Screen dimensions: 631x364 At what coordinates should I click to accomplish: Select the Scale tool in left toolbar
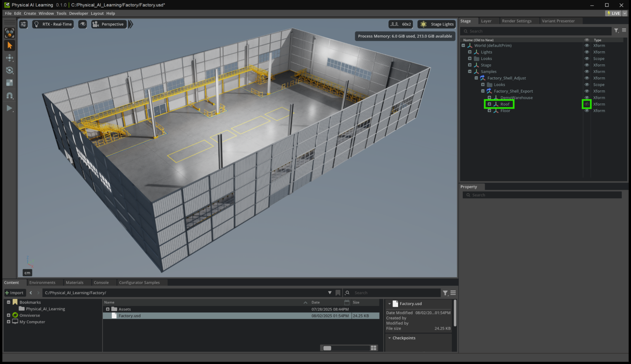tap(9, 83)
